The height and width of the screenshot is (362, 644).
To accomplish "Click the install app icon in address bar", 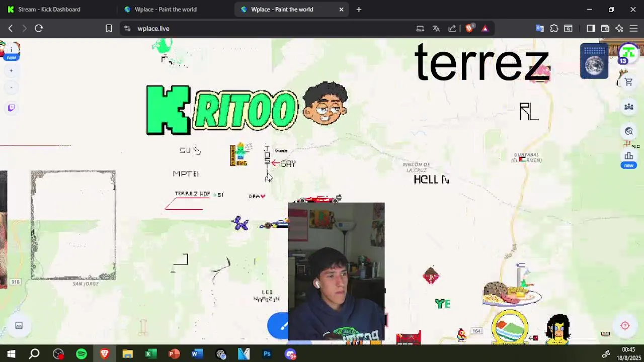I will pyautogui.click(x=420, y=29).
